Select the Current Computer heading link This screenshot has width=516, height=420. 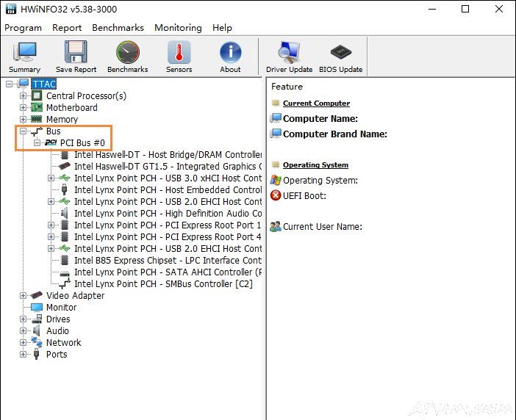(316, 104)
